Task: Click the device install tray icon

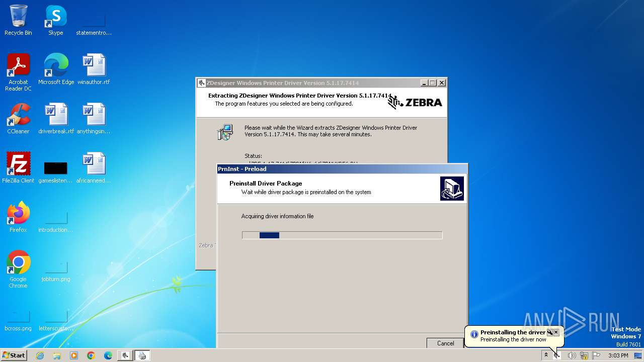Action: pyautogui.click(x=557, y=355)
